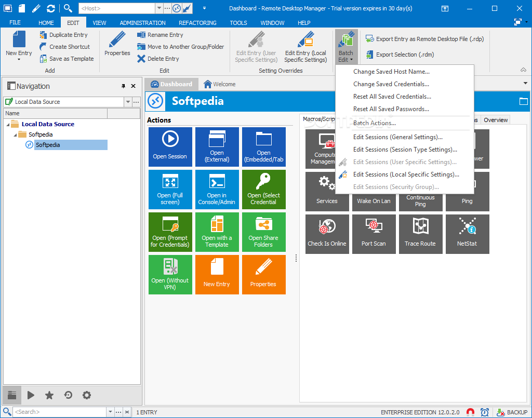532x418 pixels.
Task: Collapse the ribbon with the chevron arrow
Action: (x=524, y=70)
